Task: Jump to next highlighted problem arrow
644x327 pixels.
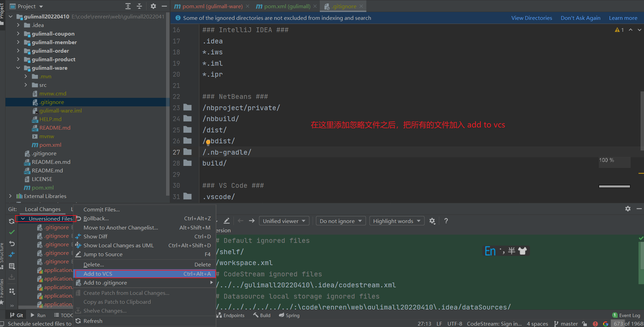Action: [x=639, y=30]
